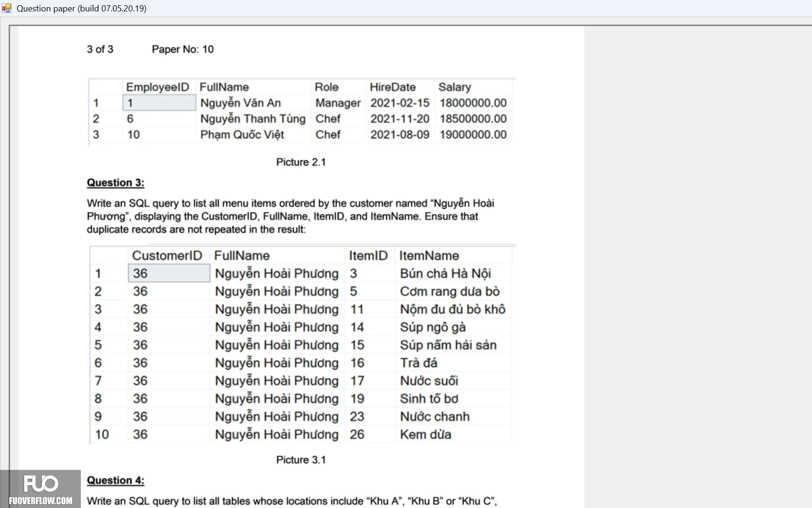Screen dimensions: 812x508
Task: Click the 'Cơm rang dưa bò' item cell
Action: 450,291
